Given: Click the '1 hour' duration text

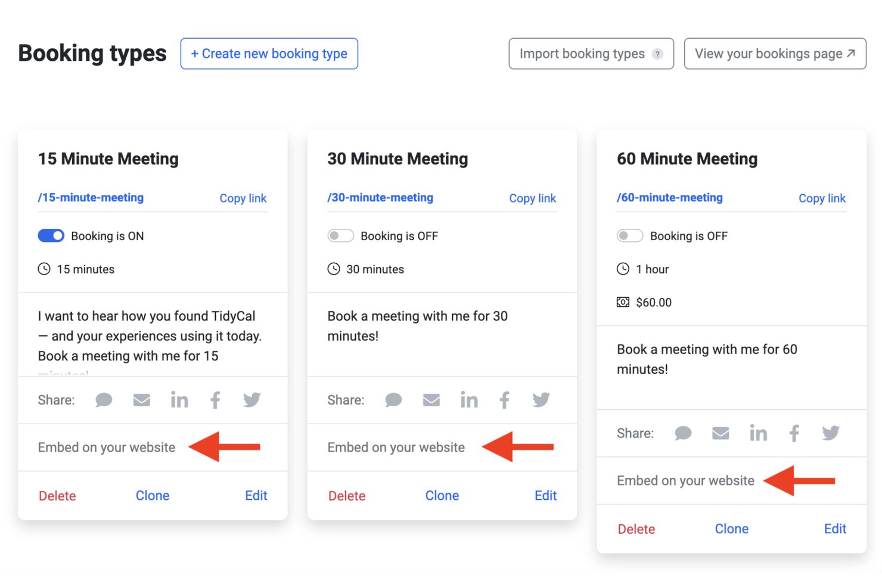Looking at the screenshot, I should tap(653, 269).
